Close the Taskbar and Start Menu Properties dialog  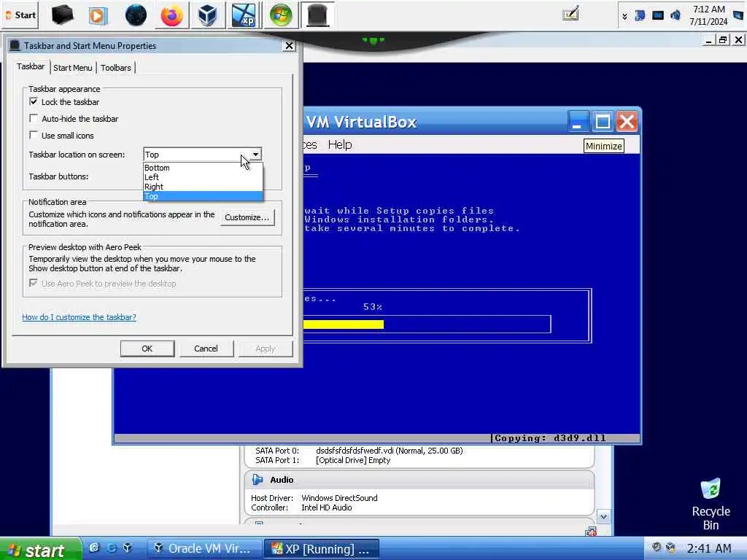tap(289, 46)
